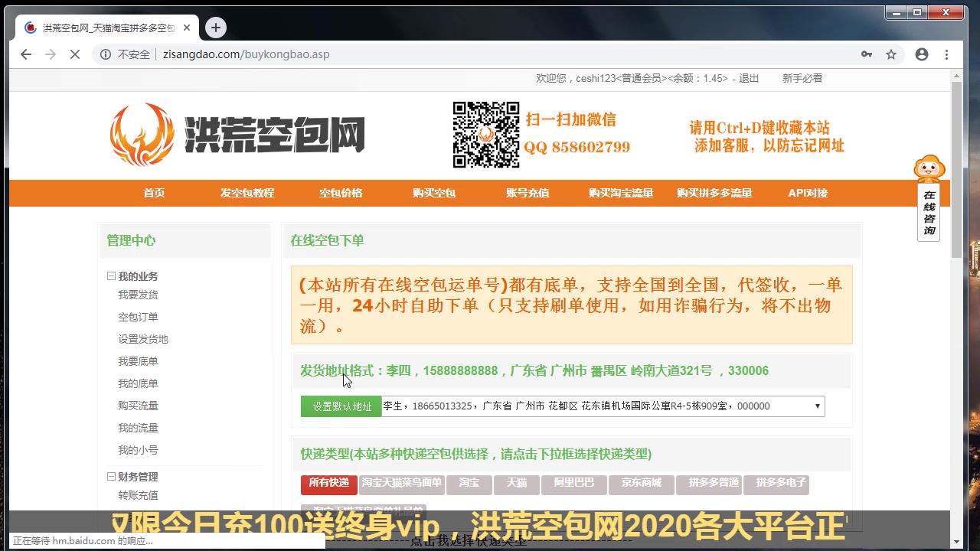This screenshot has height=551, width=980.
Task: Select the 天猫 courier type tab
Action: (517, 484)
